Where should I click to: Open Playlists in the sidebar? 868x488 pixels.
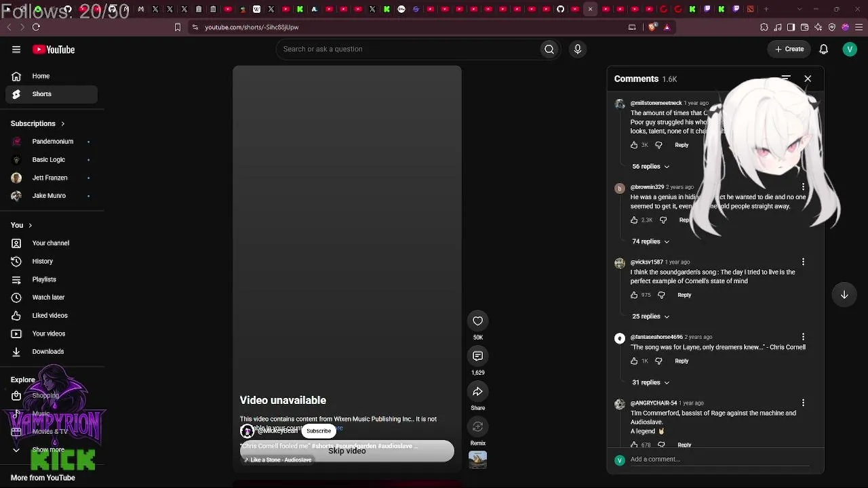click(52, 279)
